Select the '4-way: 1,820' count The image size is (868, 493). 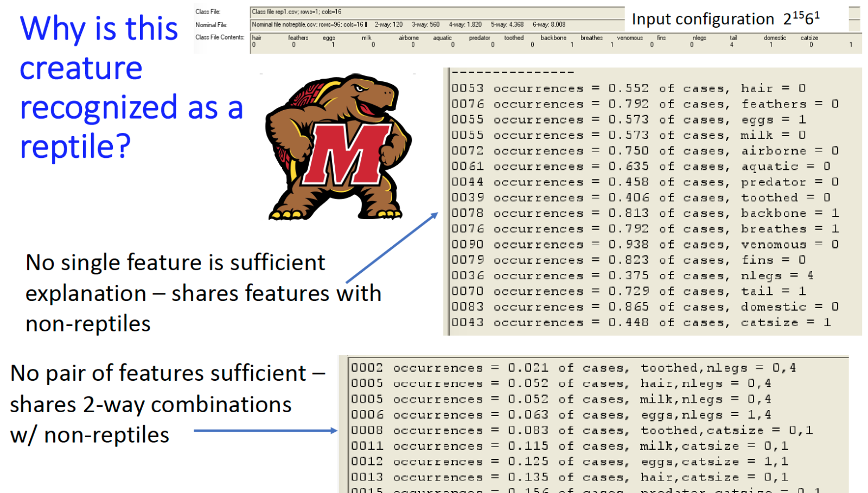(x=465, y=24)
